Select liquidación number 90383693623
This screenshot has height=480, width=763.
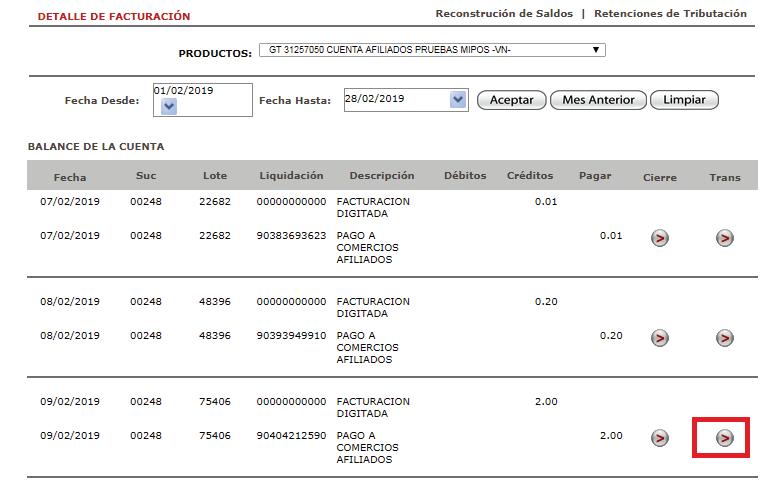coord(291,236)
